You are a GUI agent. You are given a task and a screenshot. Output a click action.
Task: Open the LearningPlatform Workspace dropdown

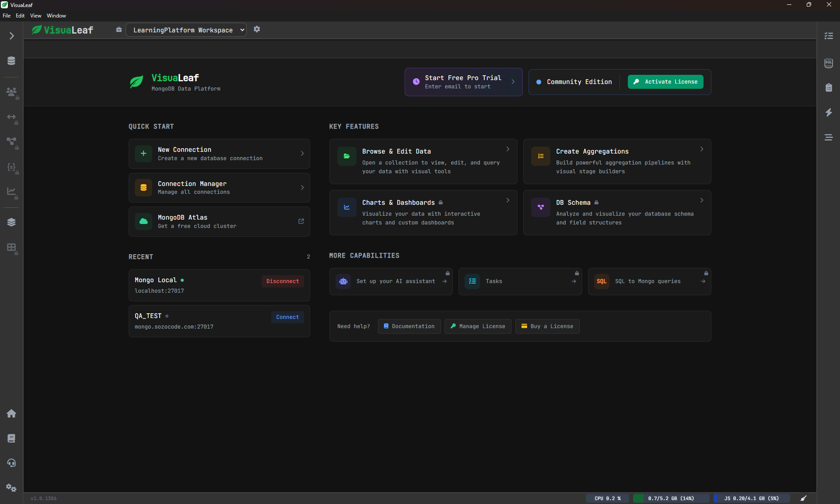coord(186,30)
